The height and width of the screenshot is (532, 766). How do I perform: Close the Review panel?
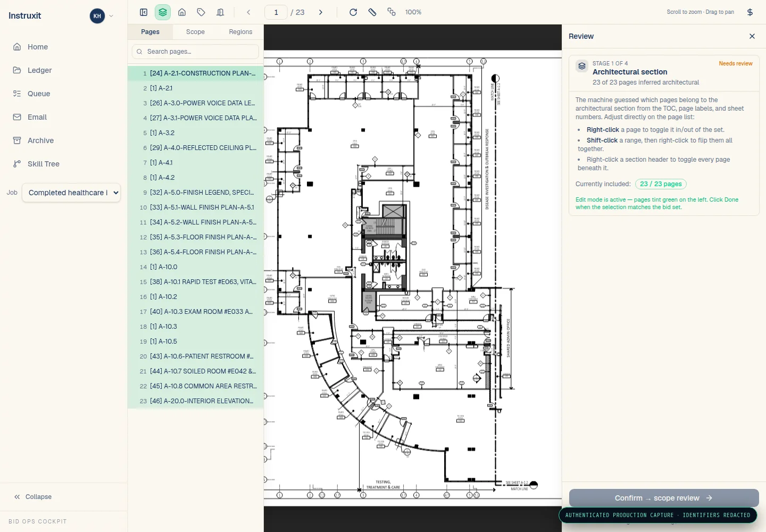(752, 36)
